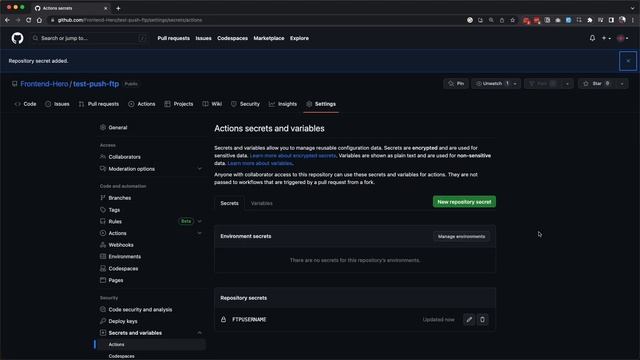Expand the Unwatch dropdown arrow
640x360 pixels.
[515, 84]
